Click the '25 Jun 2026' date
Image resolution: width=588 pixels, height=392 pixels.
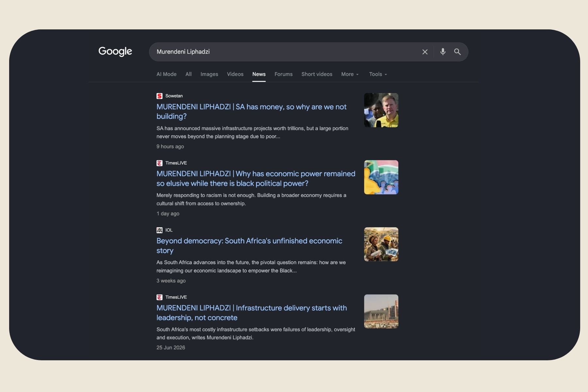171,348
